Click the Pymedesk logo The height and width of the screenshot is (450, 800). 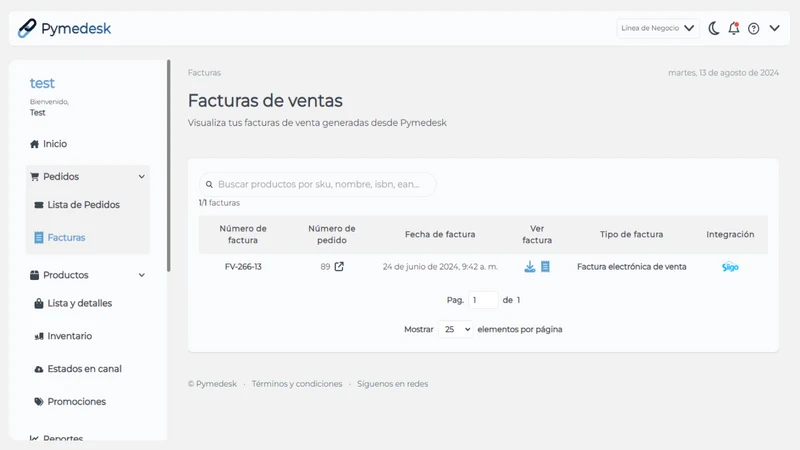pos(64,28)
